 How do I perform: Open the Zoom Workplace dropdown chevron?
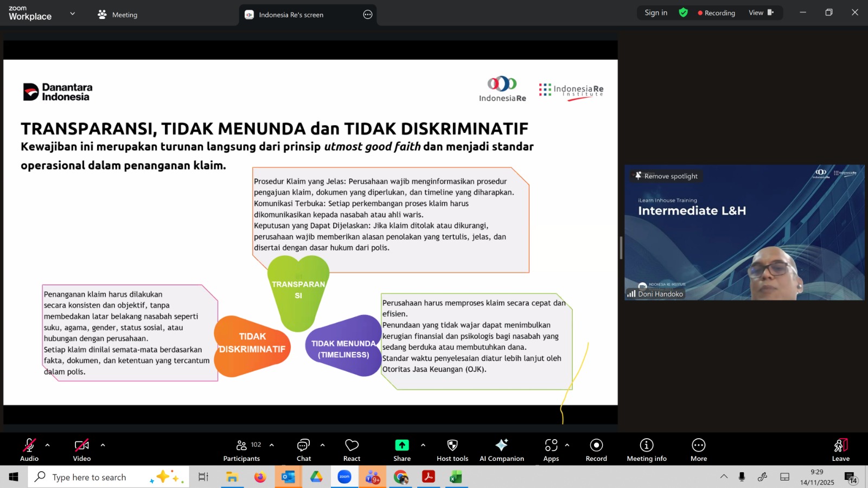coord(73,14)
